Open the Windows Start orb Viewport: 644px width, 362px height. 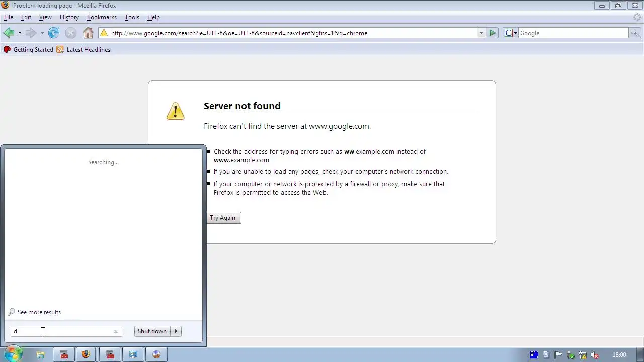tap(13, 354)
